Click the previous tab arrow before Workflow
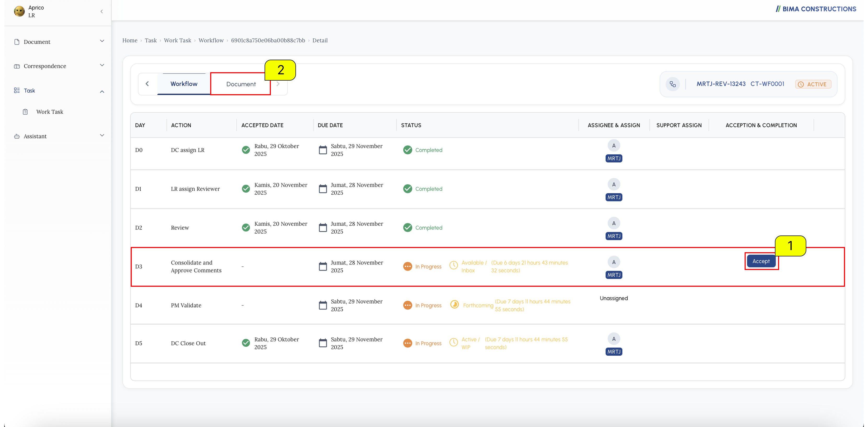Image resolution: width=868 pixels, height=427 pixels. tap(147, 84)
